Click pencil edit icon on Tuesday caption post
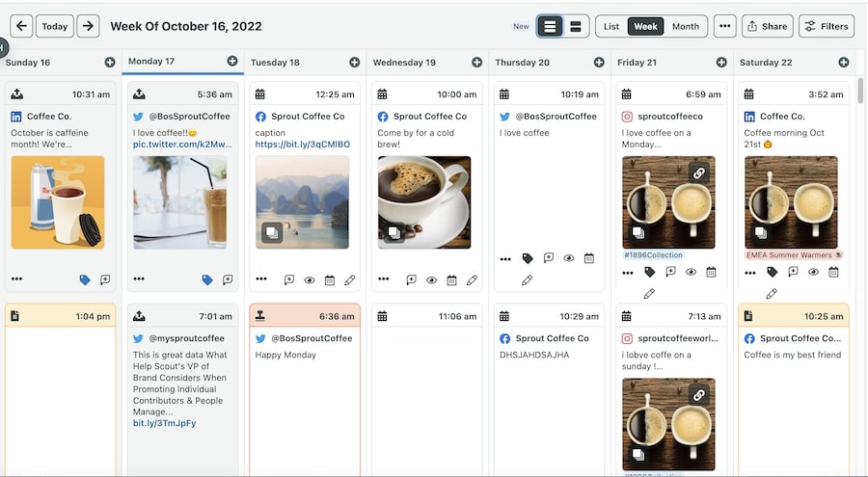This screenshot has width=868, height=477. [349, 279]
